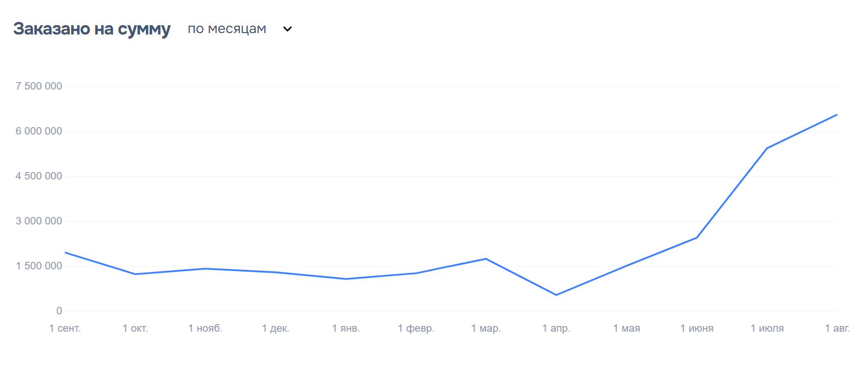Click the "Заказано на сумму" chart title
868x368 pixels.
[x=92, y=29]
